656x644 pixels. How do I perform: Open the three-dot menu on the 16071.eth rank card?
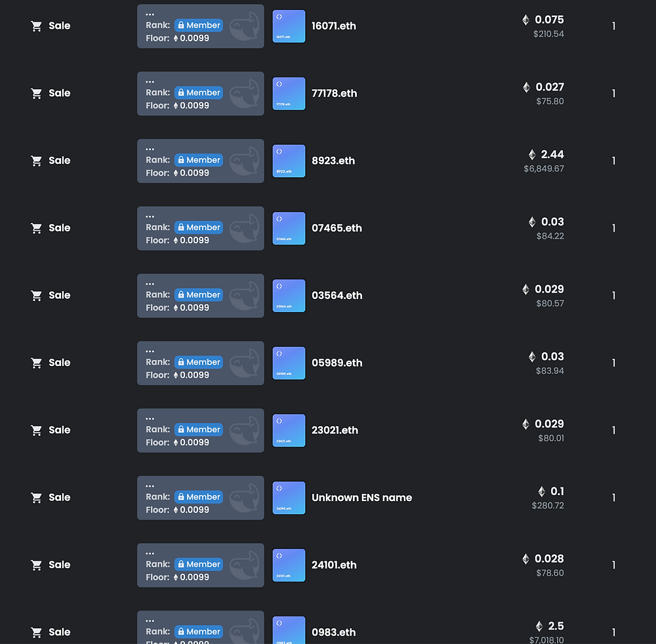click(x=150, y=14)
